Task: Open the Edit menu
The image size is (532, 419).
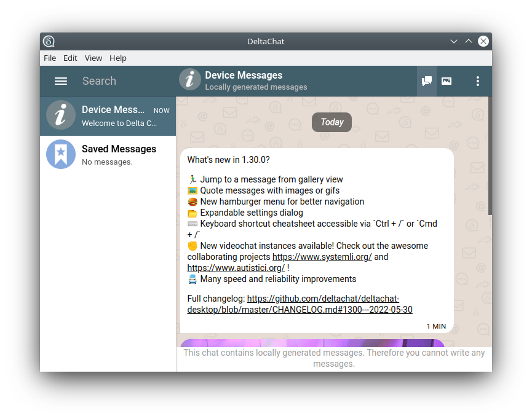Action: (x=70, y=58)
